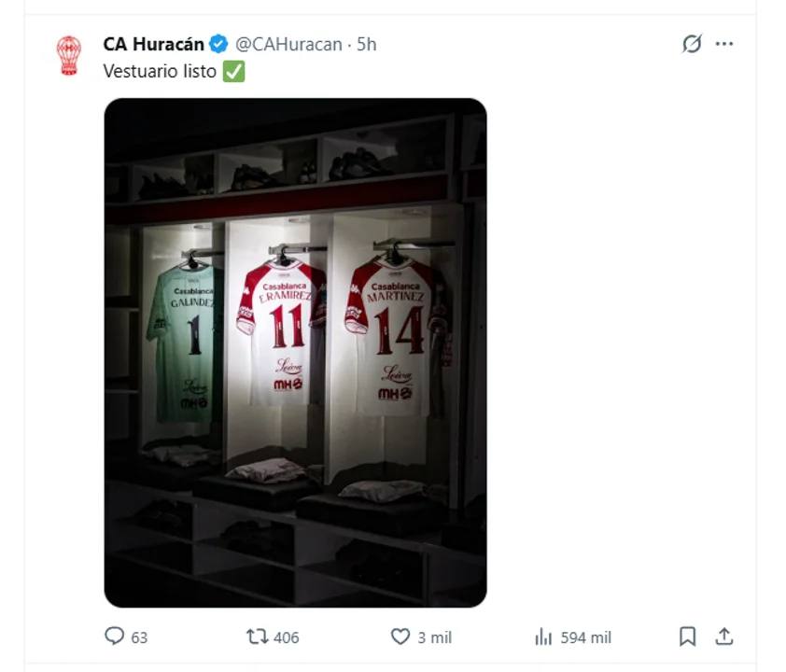This screenshot has height=672, width=786.
Task: Open the Grok explain-post icon
Action: click(x=692, y=44)
